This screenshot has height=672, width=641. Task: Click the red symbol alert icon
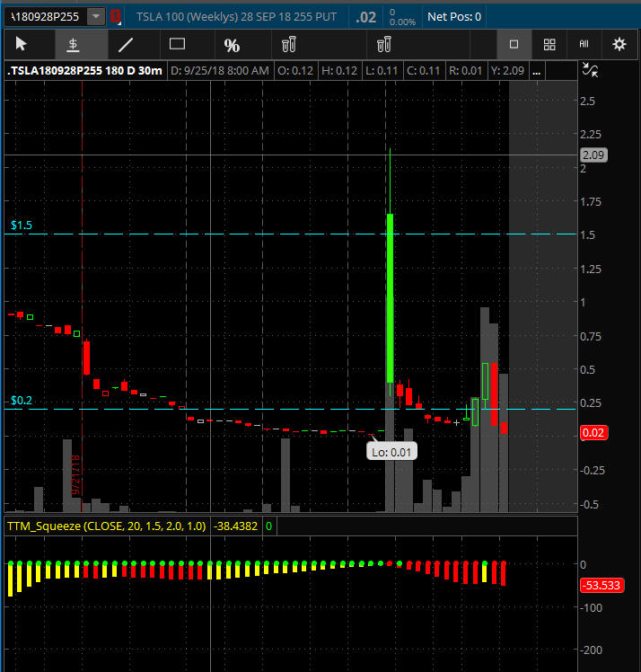tap(116, 16)
